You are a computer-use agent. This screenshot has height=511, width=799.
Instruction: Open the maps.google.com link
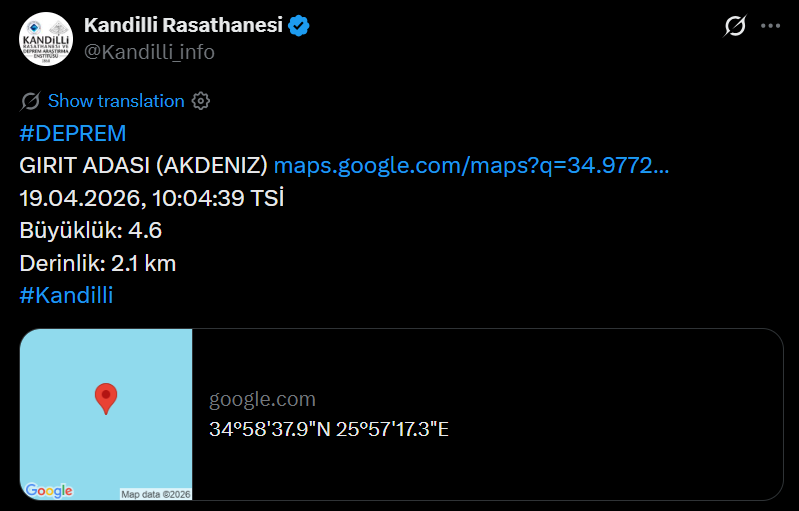coord(471,166)
